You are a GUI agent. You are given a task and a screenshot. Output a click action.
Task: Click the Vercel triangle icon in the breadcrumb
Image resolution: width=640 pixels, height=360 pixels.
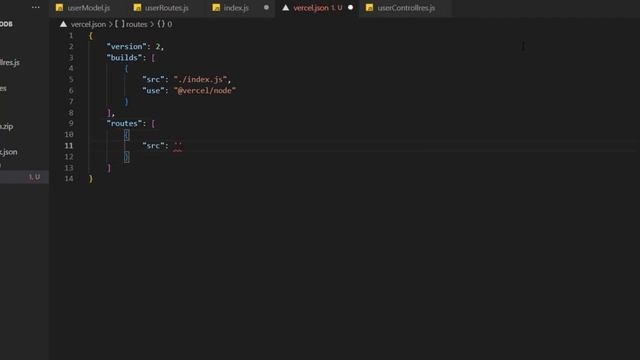click(63, 24)
